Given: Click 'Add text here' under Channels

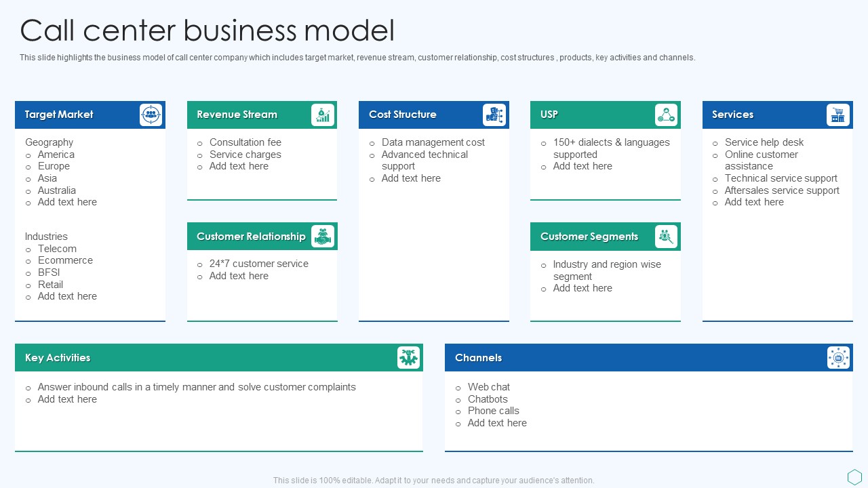Looking at the screenshot, I should click(x=497, y=423).
